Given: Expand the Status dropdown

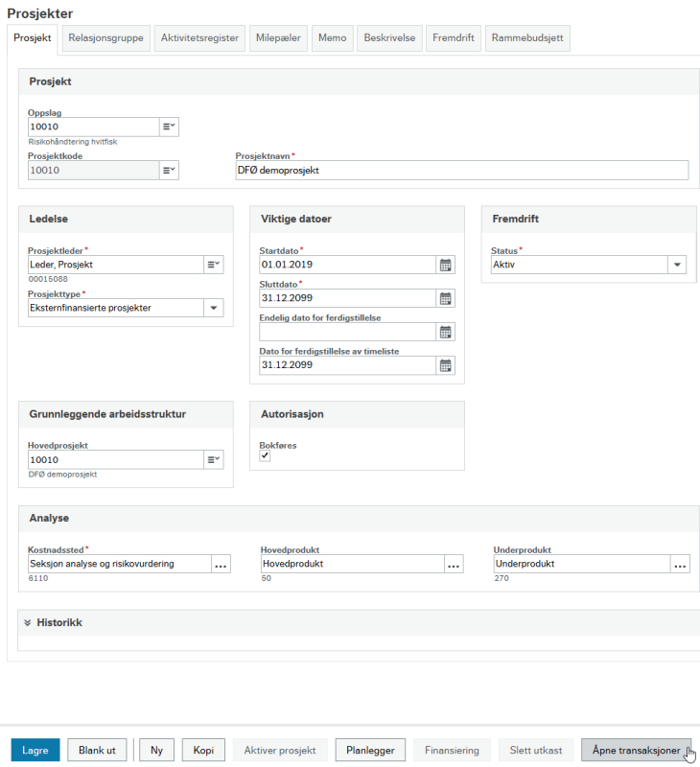Looking at the screenshot, I should [677, 265].
